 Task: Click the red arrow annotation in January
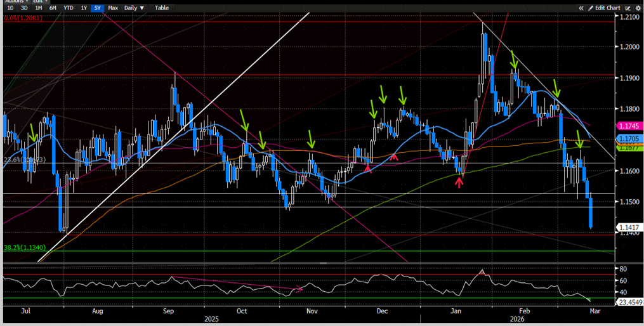tap(459, 183)
